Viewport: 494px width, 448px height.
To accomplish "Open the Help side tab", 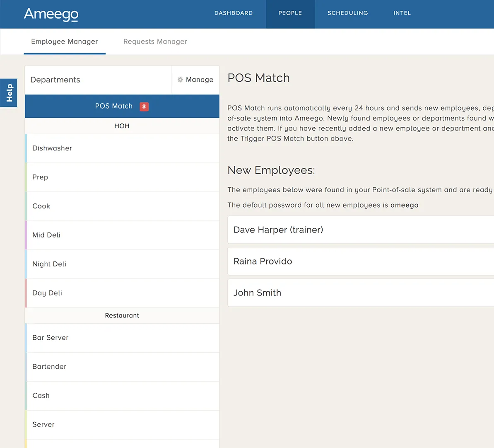I will tap(9, 92).
